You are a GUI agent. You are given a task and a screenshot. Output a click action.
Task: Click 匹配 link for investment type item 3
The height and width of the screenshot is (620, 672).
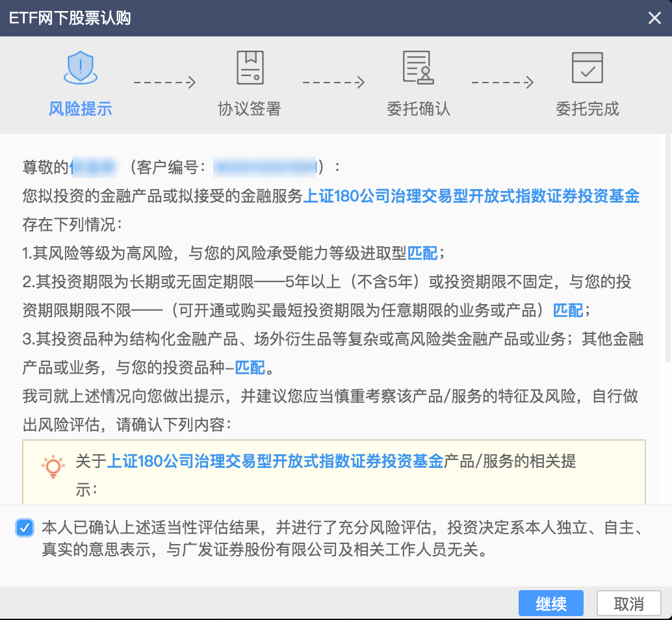[250, 368]
